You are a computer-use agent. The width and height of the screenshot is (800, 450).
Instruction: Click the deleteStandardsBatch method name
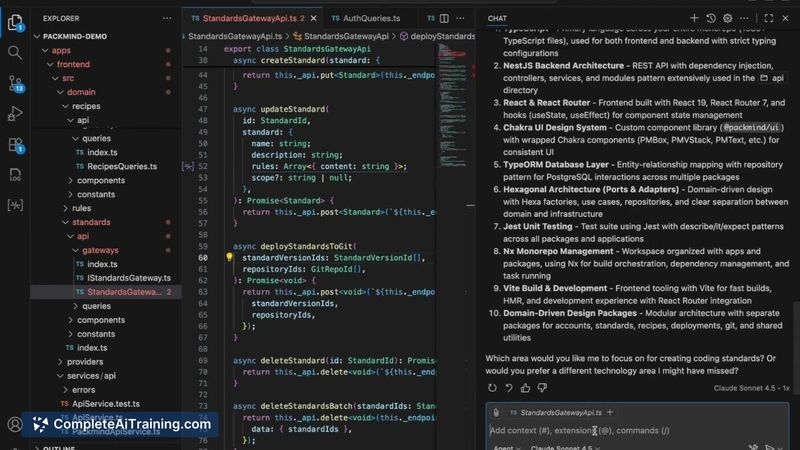pyautogui.click(x=306, y=406)
